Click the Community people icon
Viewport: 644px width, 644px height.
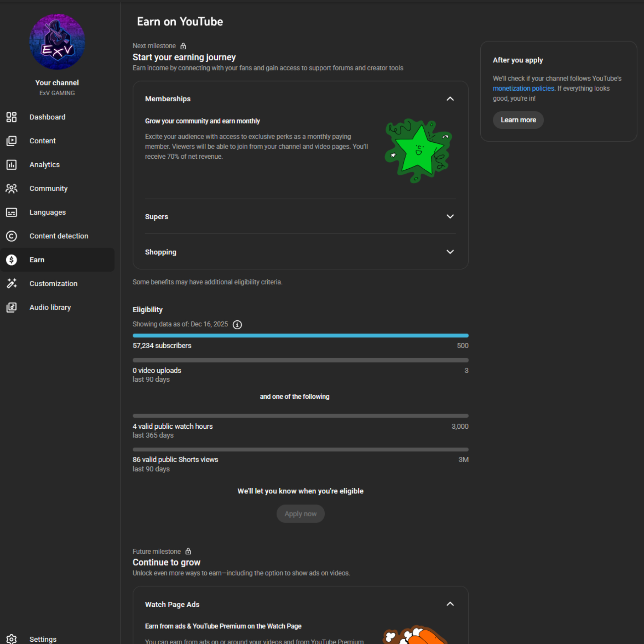pos(11,189)
